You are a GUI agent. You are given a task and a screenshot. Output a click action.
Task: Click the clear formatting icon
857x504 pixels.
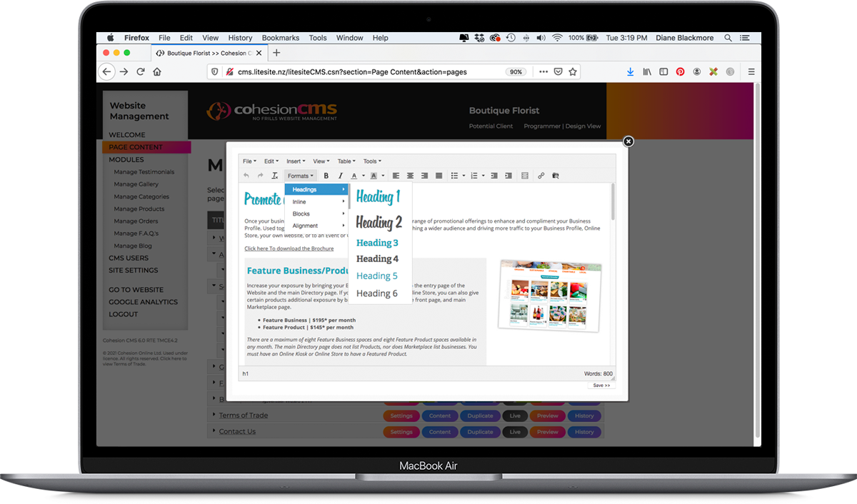click(x=275, y=176)
